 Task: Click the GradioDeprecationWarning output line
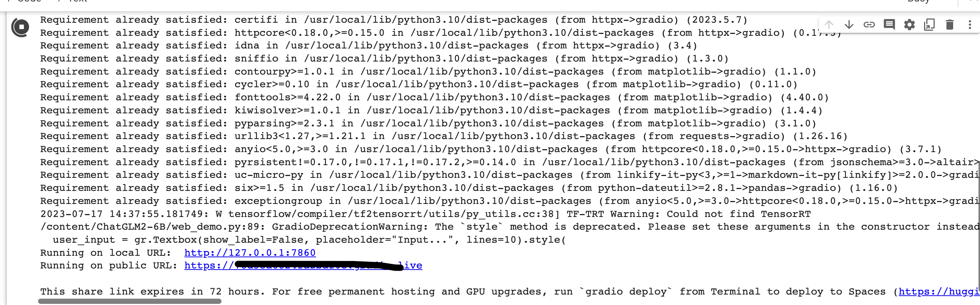[510, 227]
